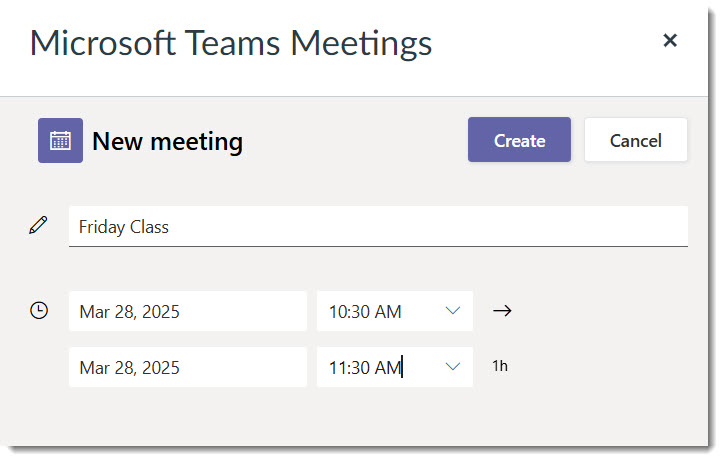The image size is (723, 461).
Task: Click the blank space right of the 1h label
Action: 599,366
